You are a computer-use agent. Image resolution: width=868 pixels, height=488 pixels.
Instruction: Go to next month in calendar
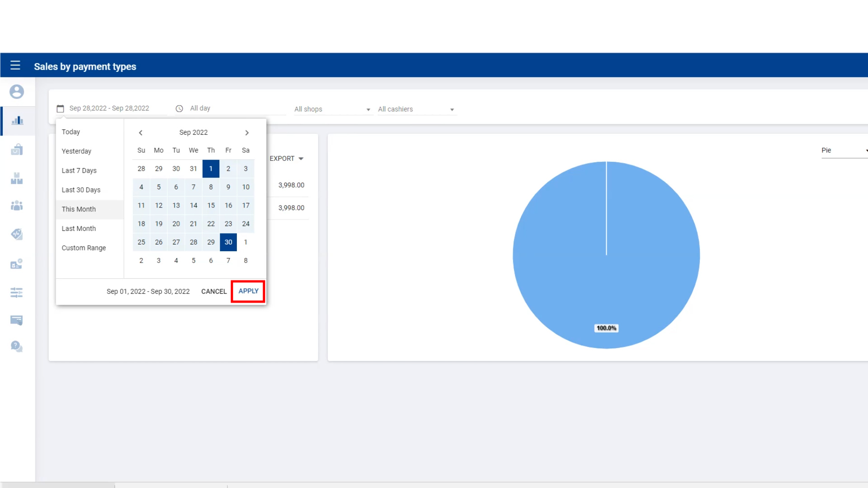[x=247, y=133]
